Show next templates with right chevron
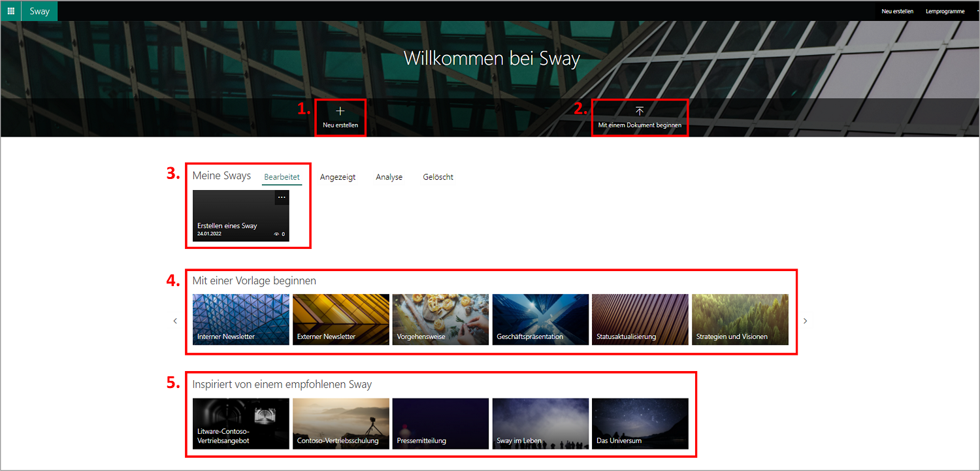980x471 pixels. [806, 321]
